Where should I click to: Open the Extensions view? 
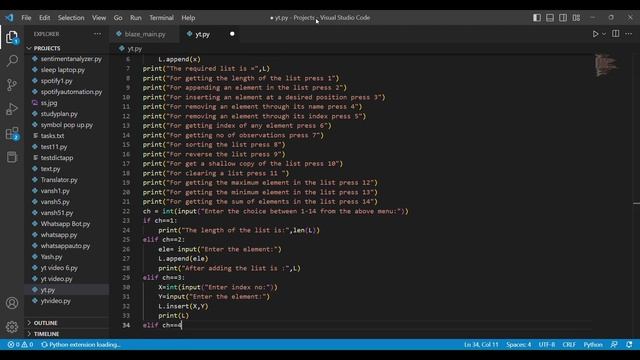point(12,133)
